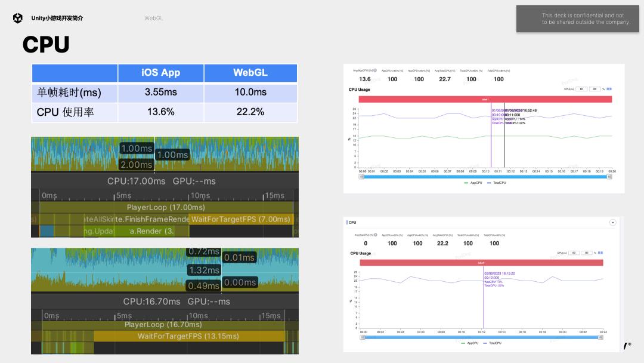The image size is (644, 363).
Task: Click help icon beside Avg(AppCPU) in bottom chart
Action: point(374,235)
